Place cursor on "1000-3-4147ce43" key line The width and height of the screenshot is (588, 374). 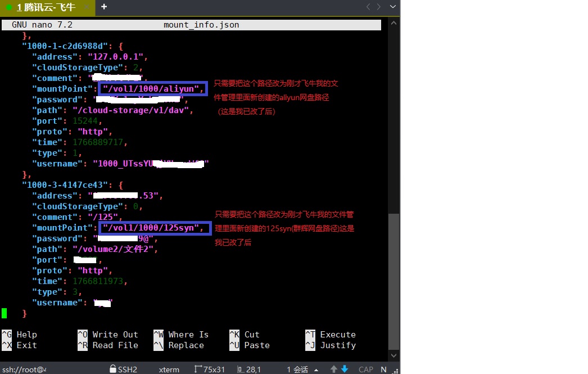point(73,185)
